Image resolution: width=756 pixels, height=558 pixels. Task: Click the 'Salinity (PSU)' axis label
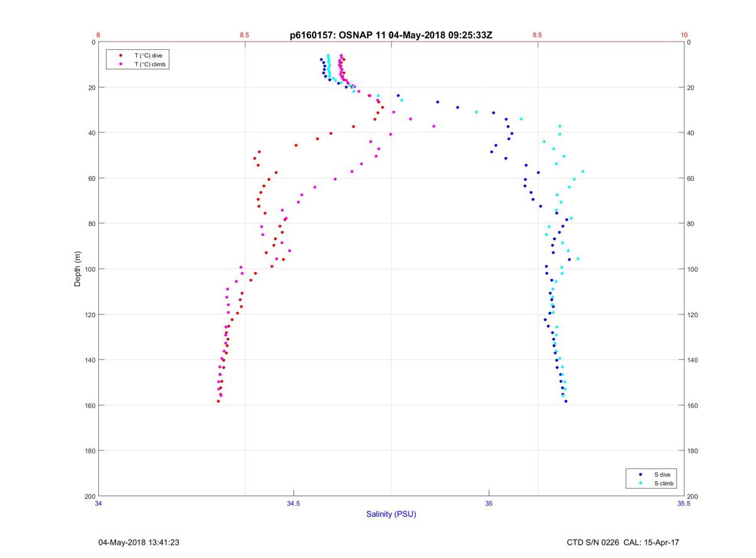(391, 514)
